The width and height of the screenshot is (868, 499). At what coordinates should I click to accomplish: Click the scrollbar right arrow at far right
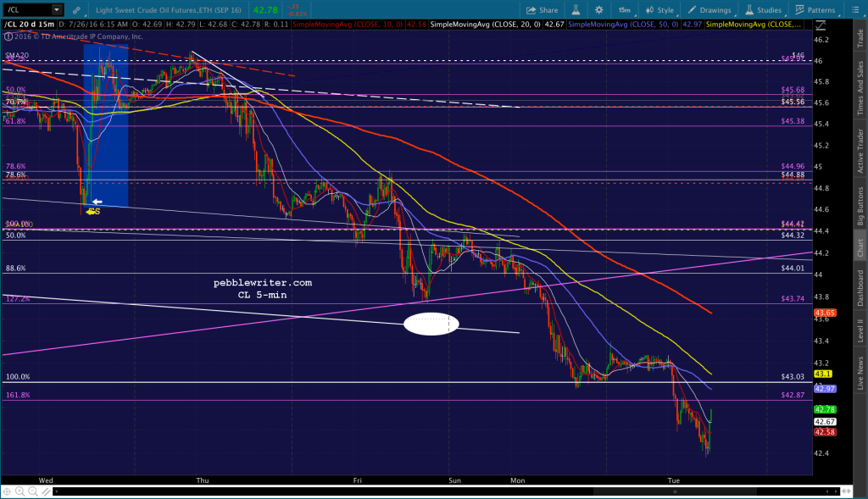(x=836, y=491)
